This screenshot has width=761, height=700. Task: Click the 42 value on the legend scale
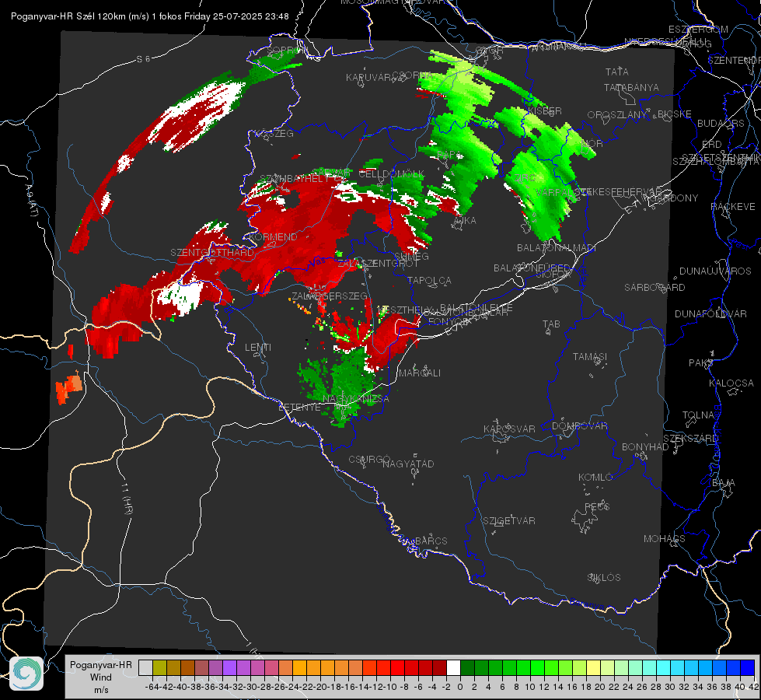tap(754, 687)
